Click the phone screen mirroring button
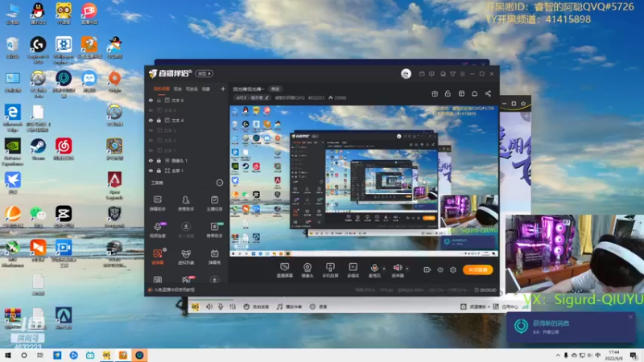The width and height of the screenshot is (644, 362). (330, 270)
